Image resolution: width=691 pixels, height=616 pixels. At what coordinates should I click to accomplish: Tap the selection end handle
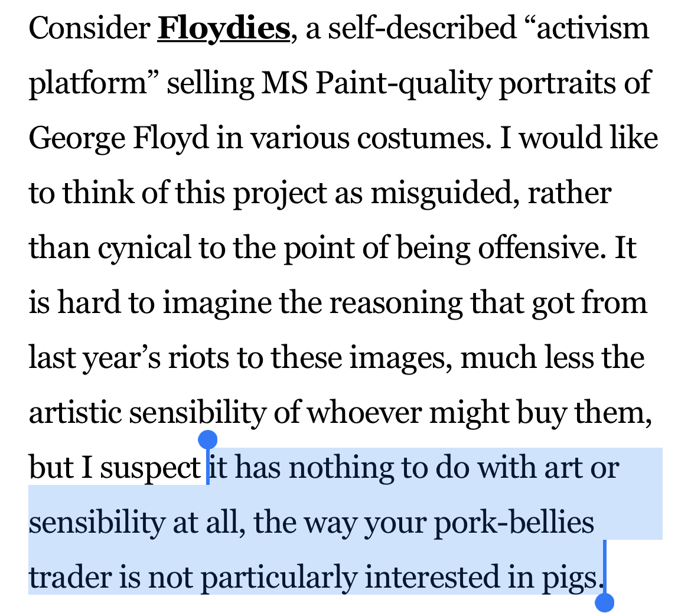click(605, 602)
